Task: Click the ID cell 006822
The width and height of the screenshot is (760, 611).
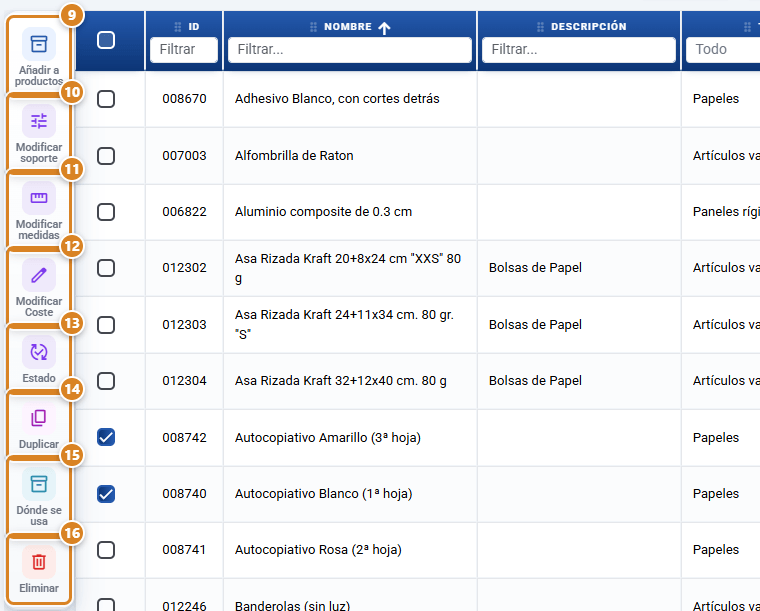Action: coord(184,212)
